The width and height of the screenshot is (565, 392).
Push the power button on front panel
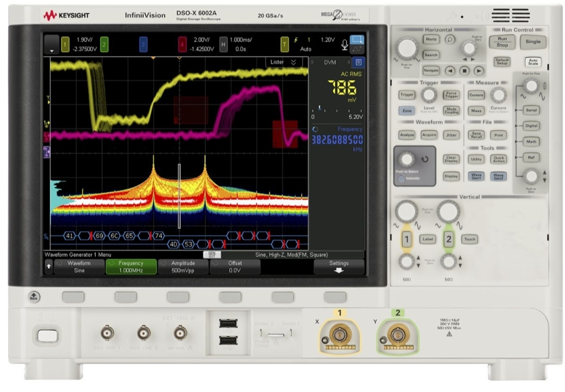[48, 336]
